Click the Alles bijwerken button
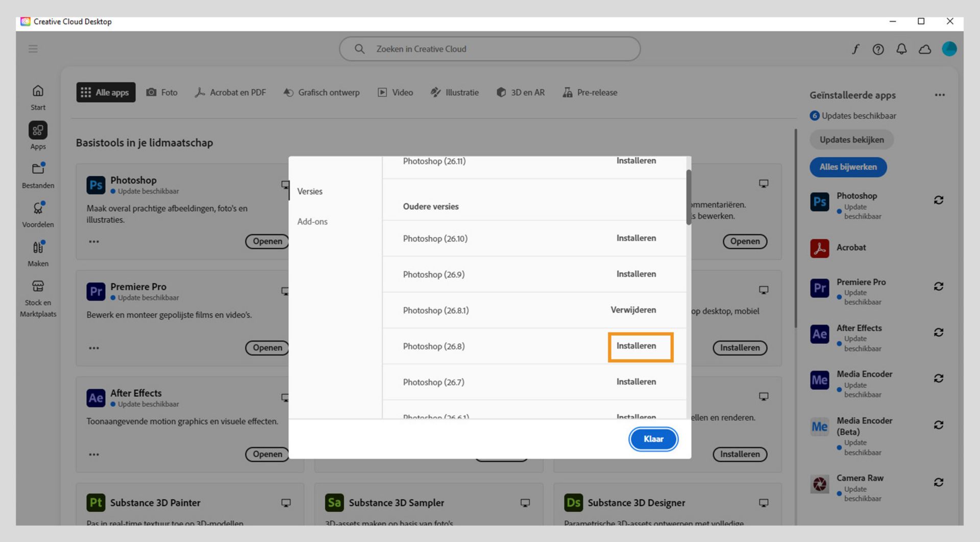The height and width of the screenshot is (542, 980). [848, 167]
